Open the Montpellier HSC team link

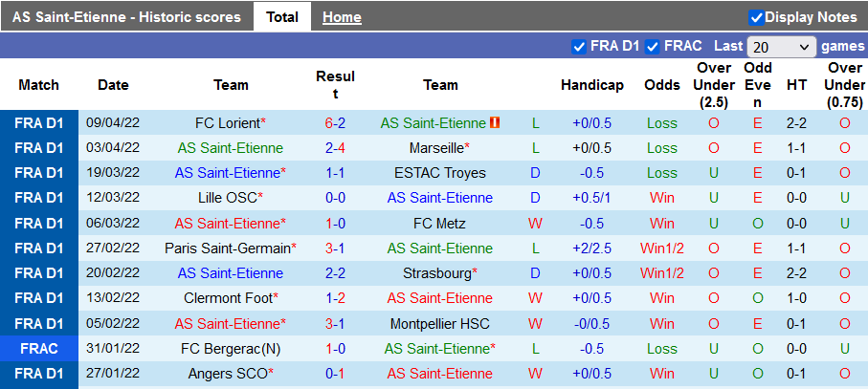439,322
